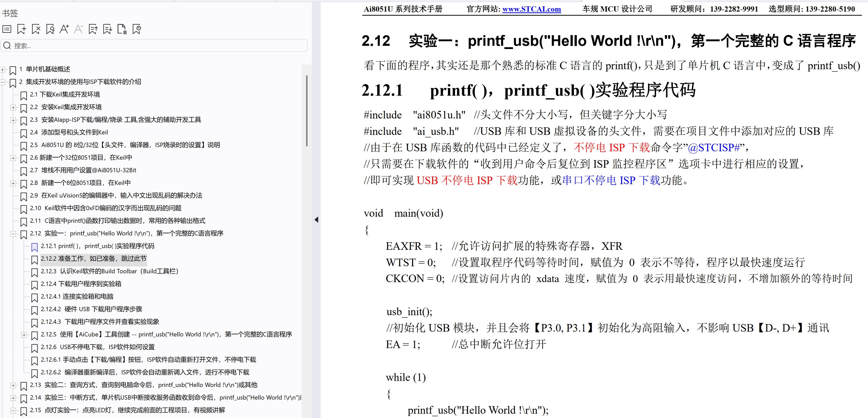The width and height of the screenshot is (868, 418).
Task: Click the move bookmark down icon
Action: pyautogui.click(x=107, y=29)
